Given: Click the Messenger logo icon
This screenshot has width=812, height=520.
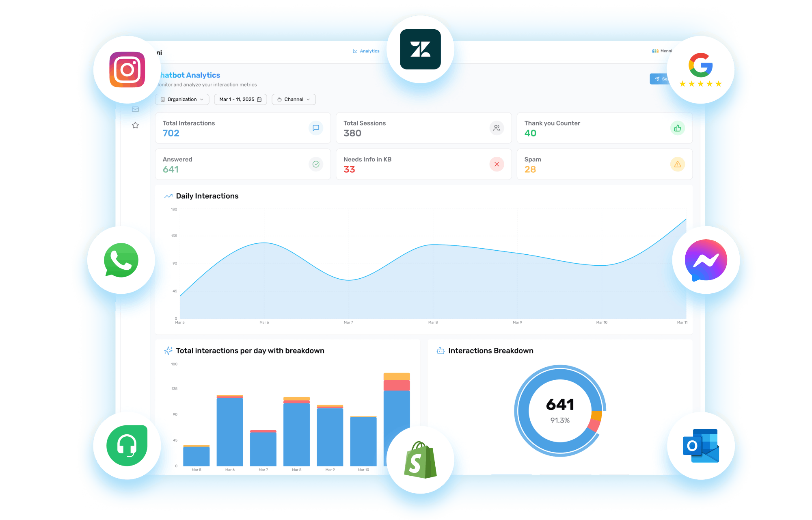Looking at the screenshot, I should click(706, 260).
